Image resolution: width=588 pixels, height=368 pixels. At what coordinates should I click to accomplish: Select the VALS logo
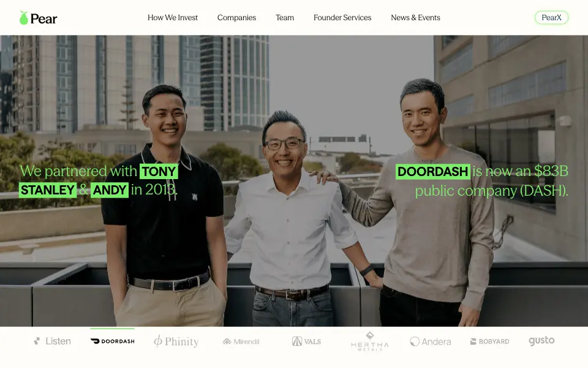click(306, 342)
